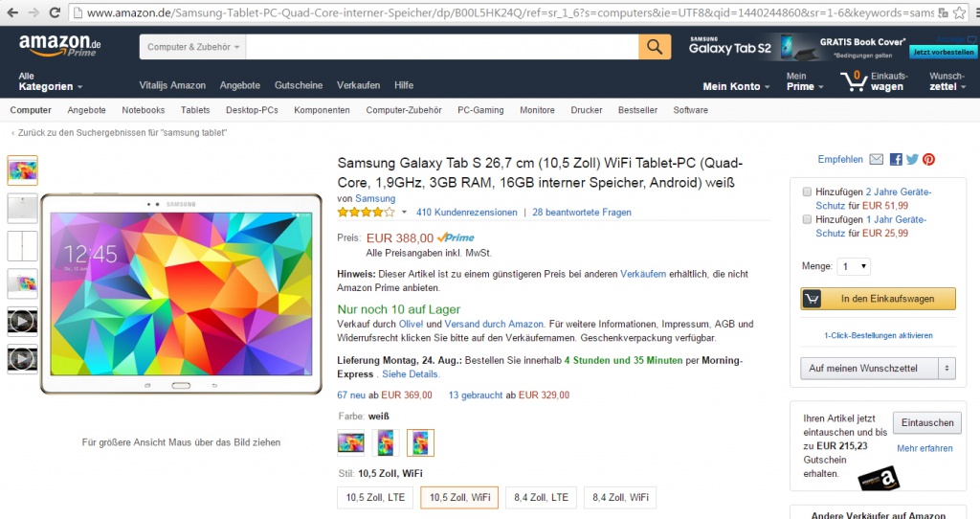Click the orange search magnifier button
Screen dimensions: 980x519
[655, 47]
